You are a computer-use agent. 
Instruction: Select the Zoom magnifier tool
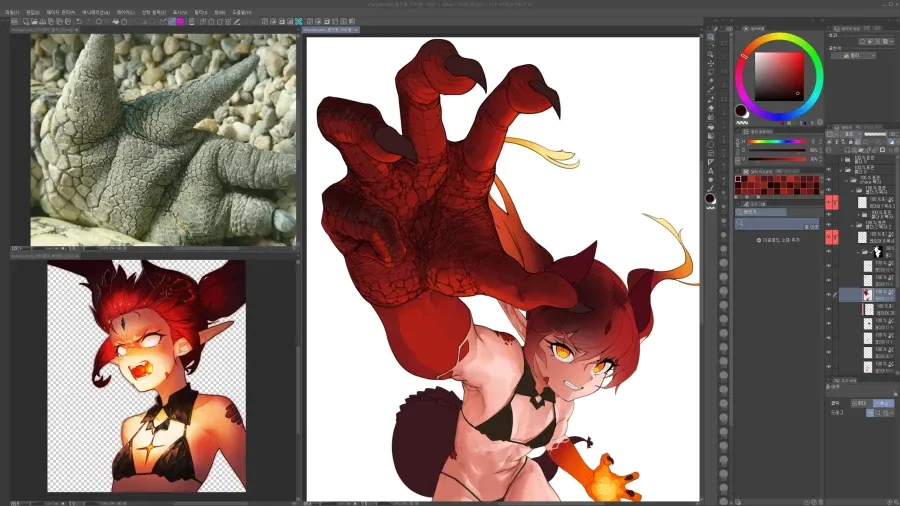pos(711,37)
